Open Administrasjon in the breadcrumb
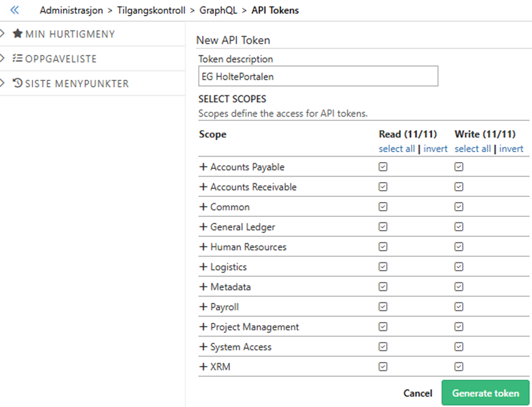Image resolution: width=532 pixels, height=407 pixels. (x=70, y=10)
